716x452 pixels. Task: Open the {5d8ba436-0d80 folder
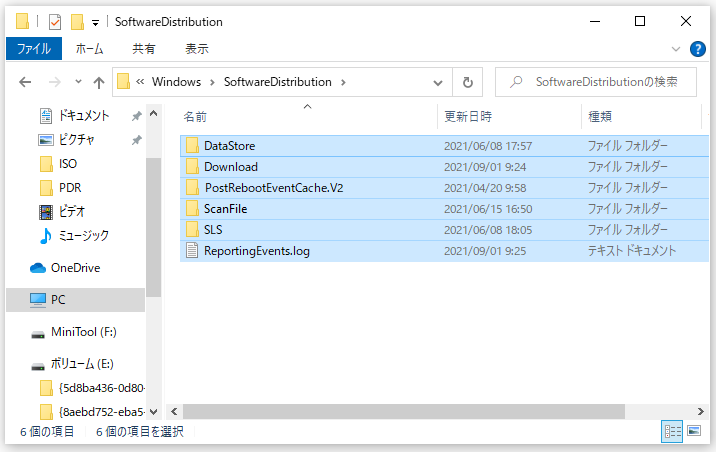102,388
